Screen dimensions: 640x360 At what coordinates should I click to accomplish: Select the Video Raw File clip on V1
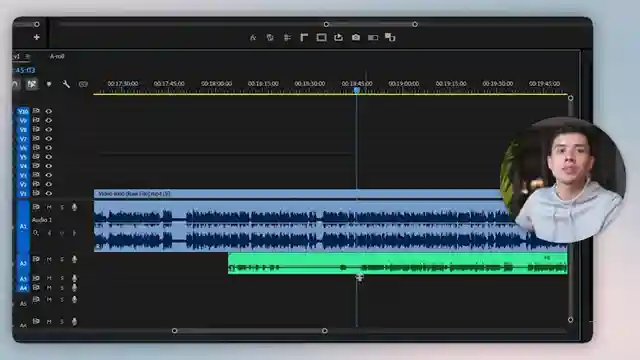coord(298,194)
